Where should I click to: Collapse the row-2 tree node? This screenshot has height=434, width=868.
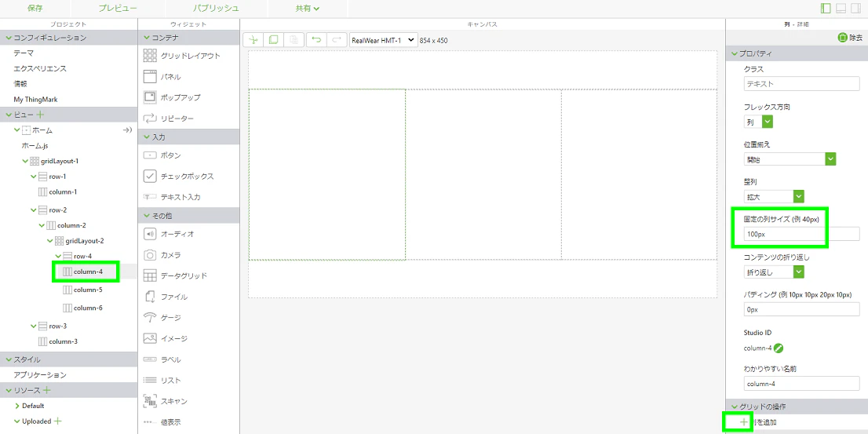coord(33,210)
